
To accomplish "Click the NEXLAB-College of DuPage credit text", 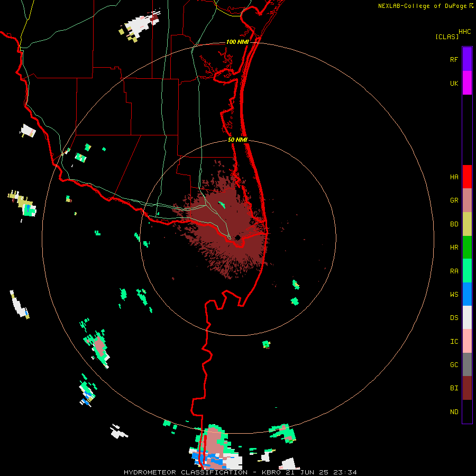I will [x=422, y=6].
